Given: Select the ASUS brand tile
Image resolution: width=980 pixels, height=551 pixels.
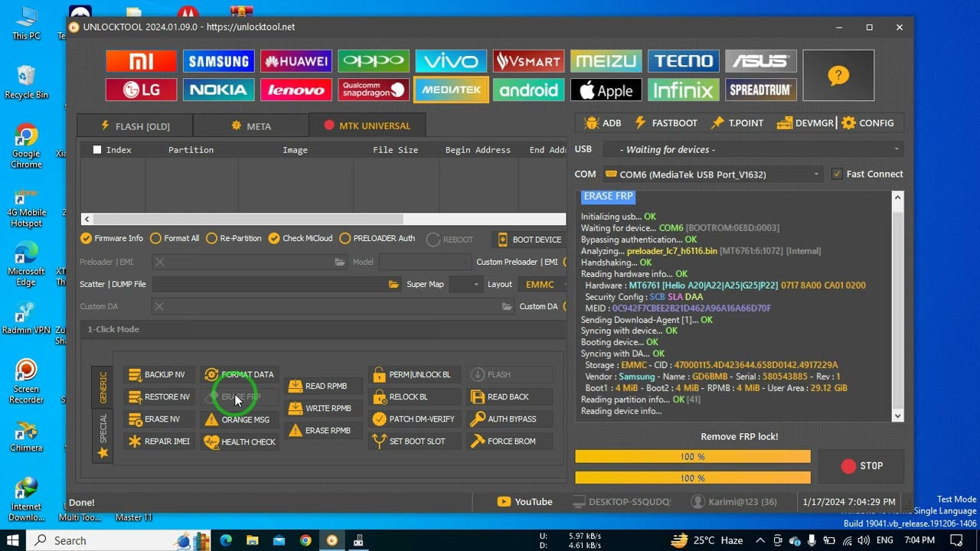Looking at the screenshot, I should tap(760, 61).
